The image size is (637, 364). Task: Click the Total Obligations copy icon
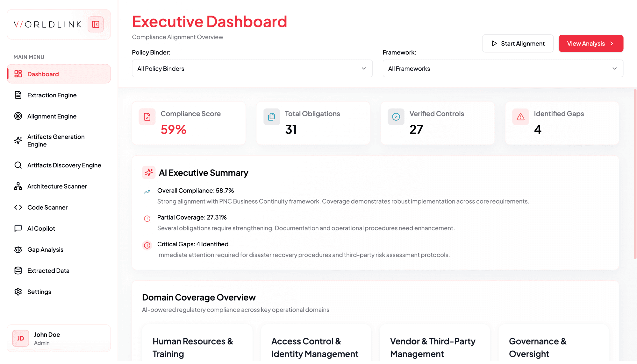[x=272, y=117]
